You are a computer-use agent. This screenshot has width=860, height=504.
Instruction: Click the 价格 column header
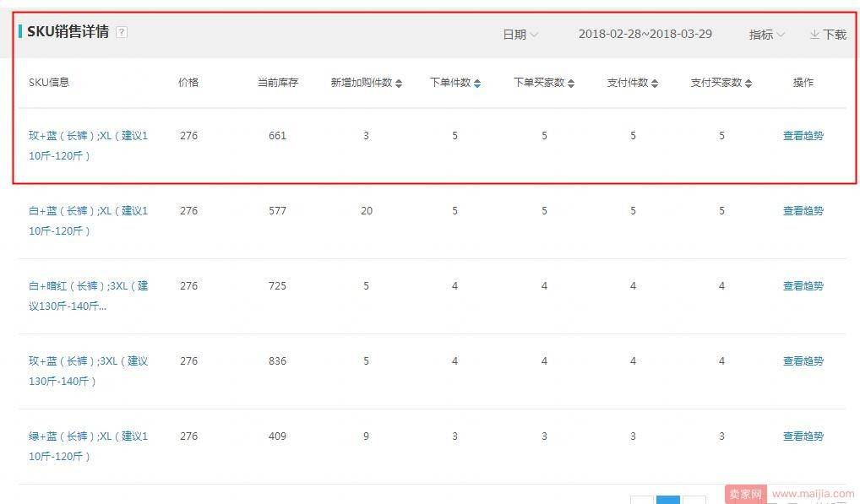pos(188,83)
